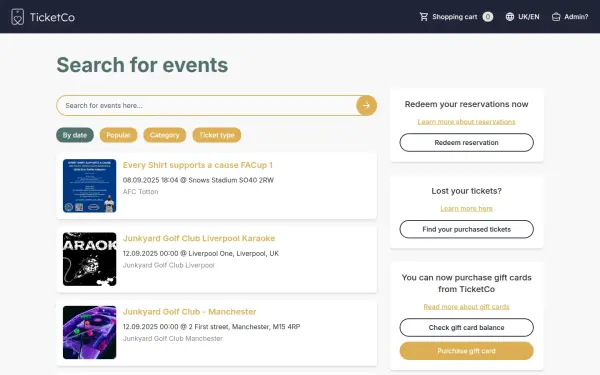Click the Snows Stadium SO40 2RW date line
The image size is (600, 375).
[198, 180]
